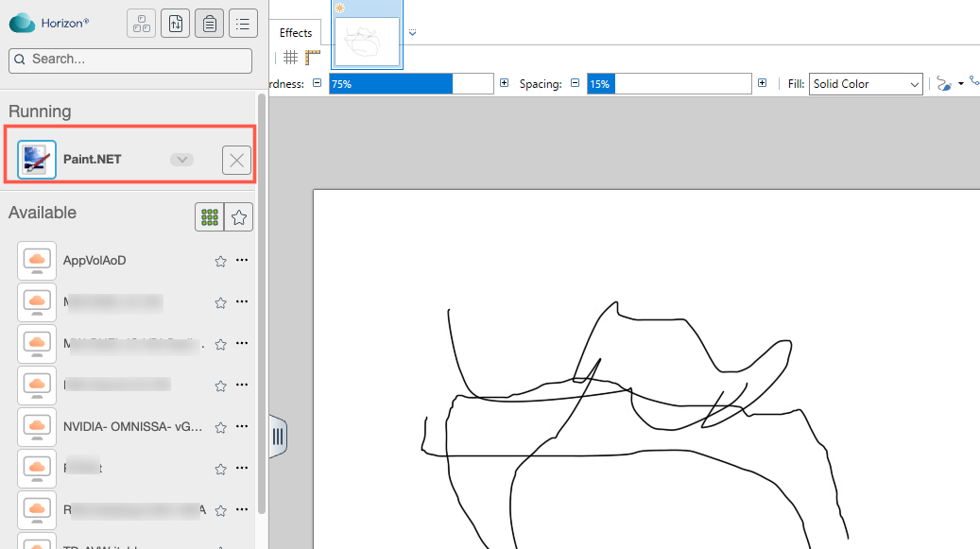The image size is (980, 549).
Task: Favorite the AppVolAoD desktop star
Action: [x=220, y=261]
